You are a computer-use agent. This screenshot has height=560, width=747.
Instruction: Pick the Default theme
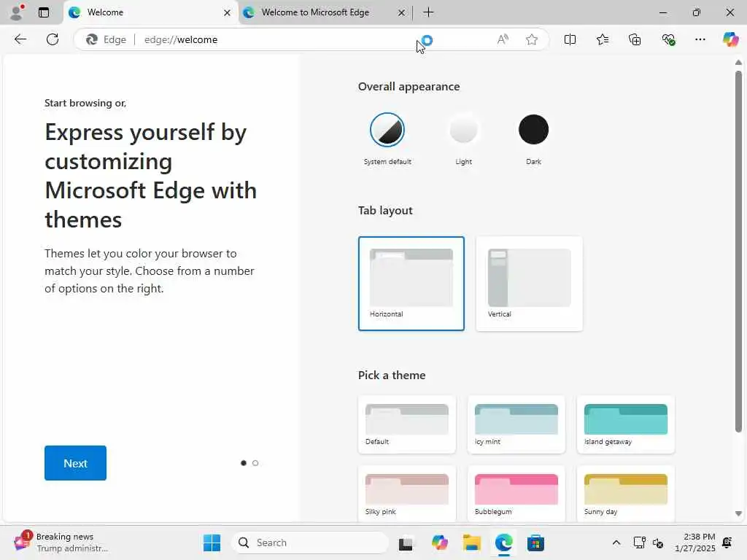407,424
